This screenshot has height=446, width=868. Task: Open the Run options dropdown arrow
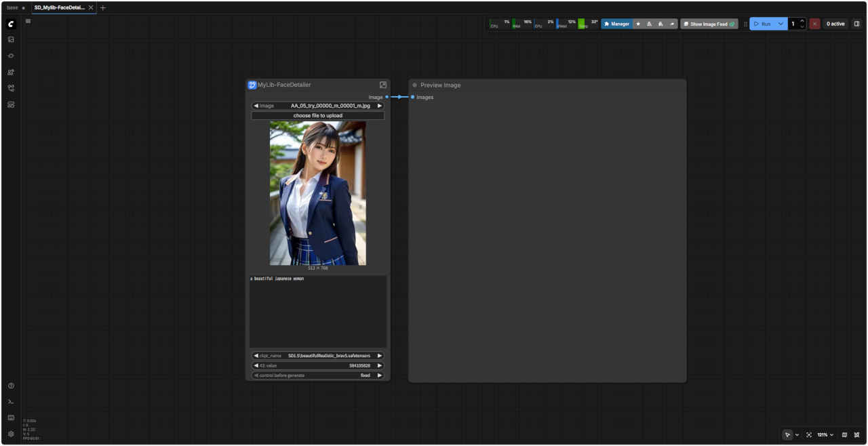click(781, 24)
